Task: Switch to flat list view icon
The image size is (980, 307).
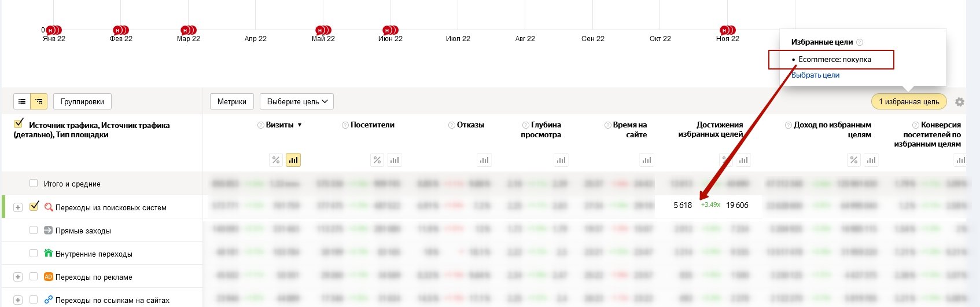Action: pyautogui.click(x=22, y=101)
